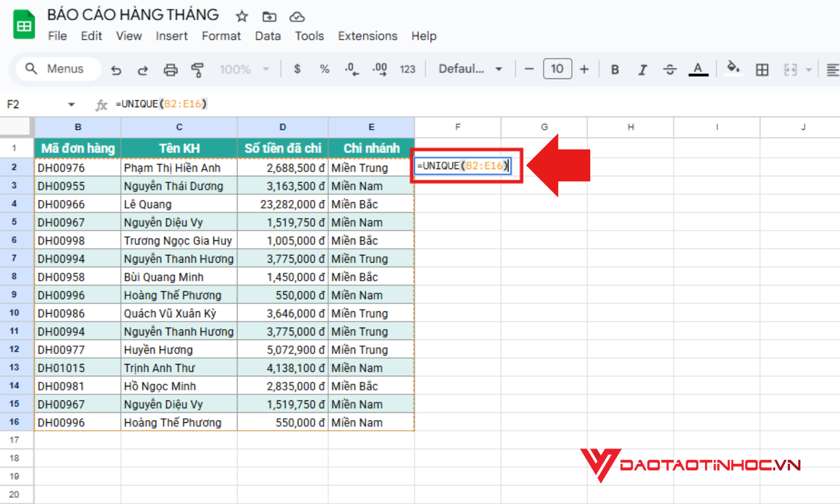The image size is (840, 504).
Task: Format as percent
Action: coord(324,69)
